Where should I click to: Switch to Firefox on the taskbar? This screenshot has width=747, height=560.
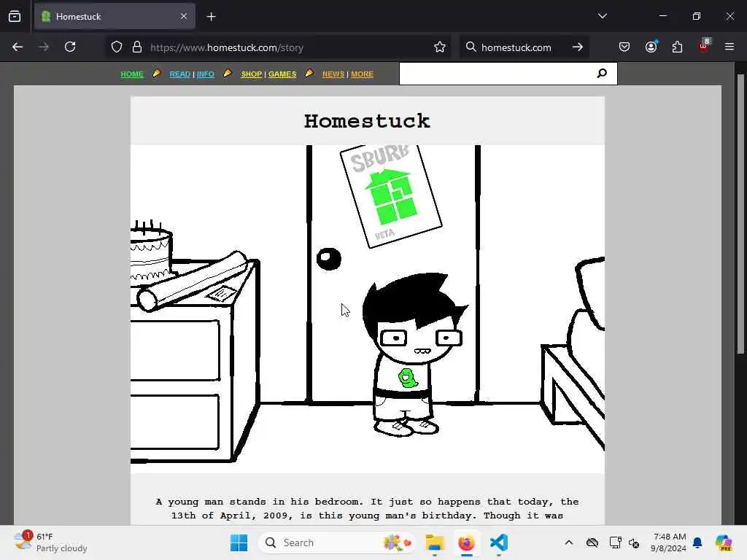(x=466, y=542)
